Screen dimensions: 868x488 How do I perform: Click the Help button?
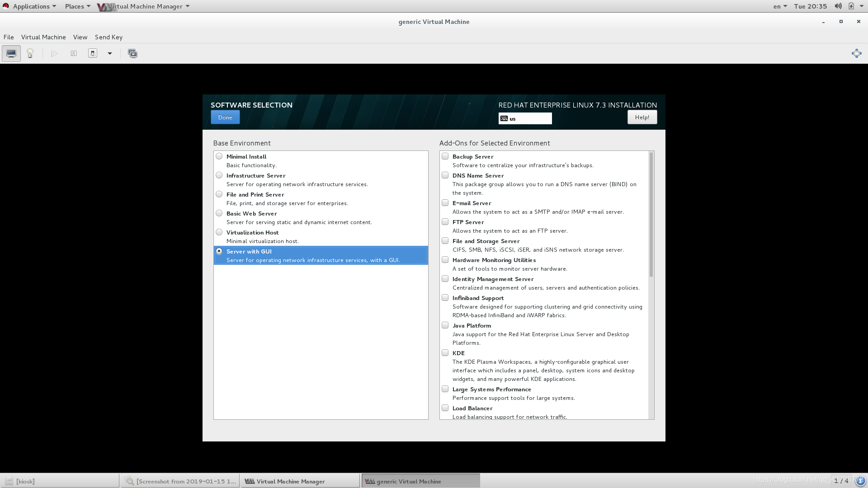click(x=642, y=117)
